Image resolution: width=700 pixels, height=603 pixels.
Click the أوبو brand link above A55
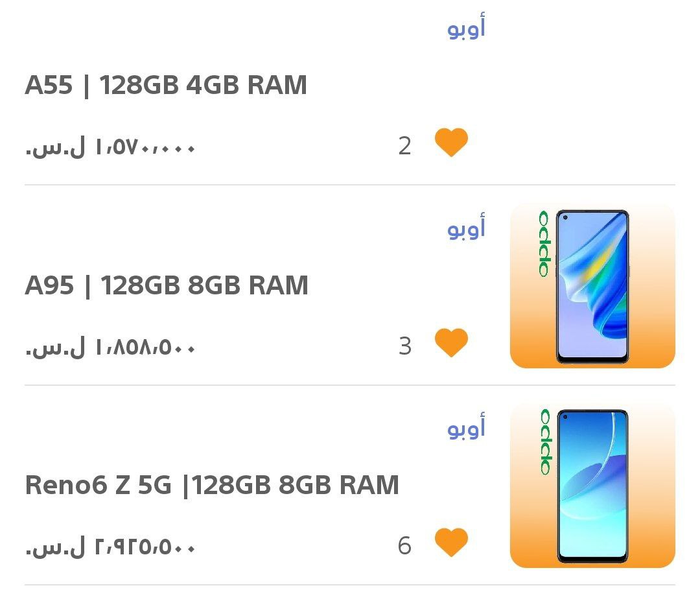tap(466, 27)
